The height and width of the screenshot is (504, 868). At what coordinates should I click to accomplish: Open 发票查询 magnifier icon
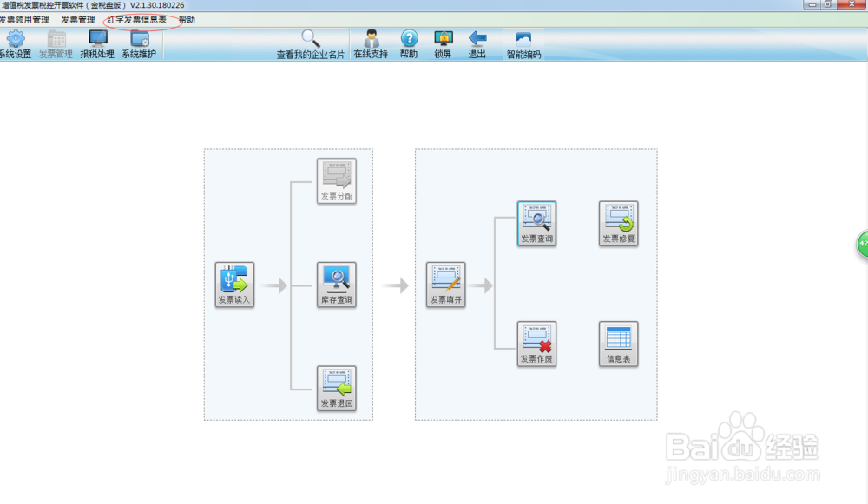tap(537, 224)
